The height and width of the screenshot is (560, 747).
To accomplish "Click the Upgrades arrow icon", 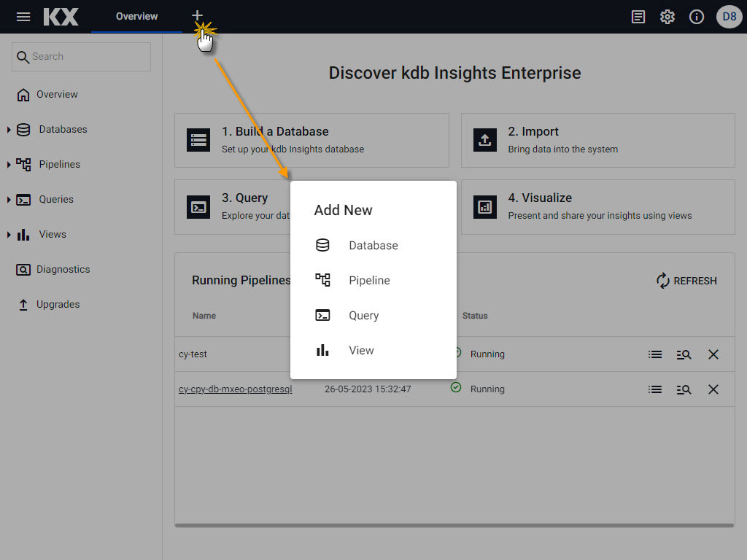I will pos(23,305).
